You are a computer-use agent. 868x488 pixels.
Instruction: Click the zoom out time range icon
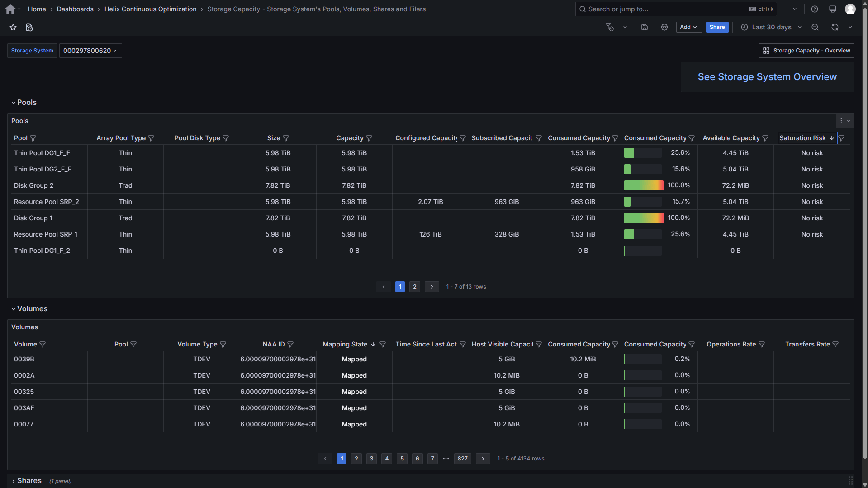coord(815,27)
